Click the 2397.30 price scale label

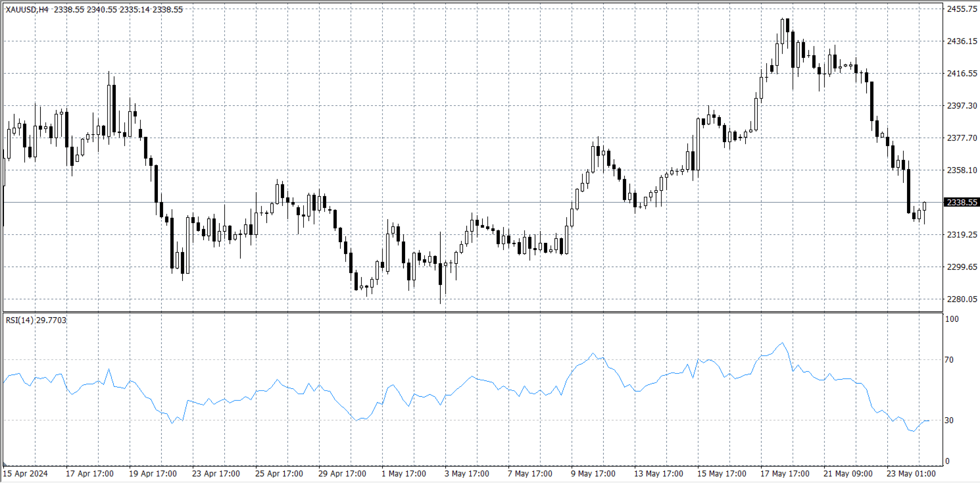(962, 105)
